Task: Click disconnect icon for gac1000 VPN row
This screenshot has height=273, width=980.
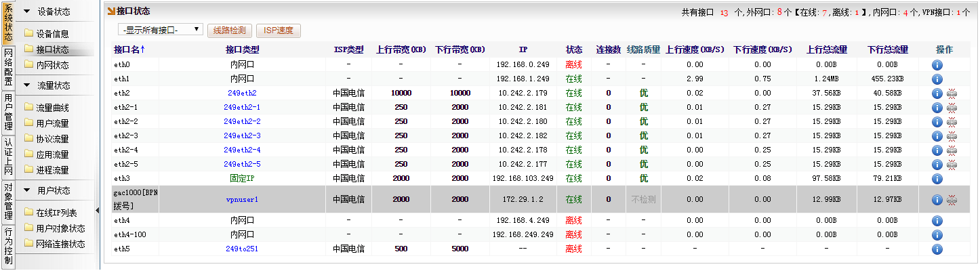Action: pos(952,200)
